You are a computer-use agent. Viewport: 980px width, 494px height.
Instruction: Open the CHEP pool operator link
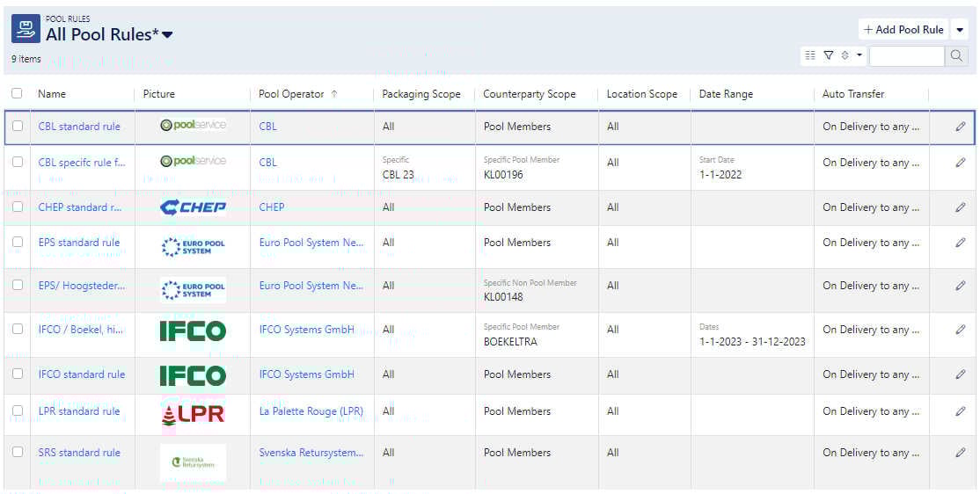(272, 207)
